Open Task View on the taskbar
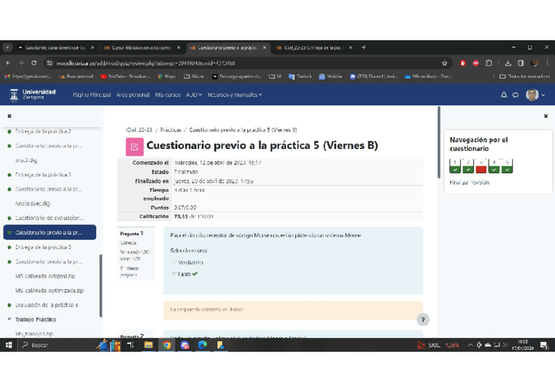The height and width of the screenshot is (392, 555). (x=130, y=345)
